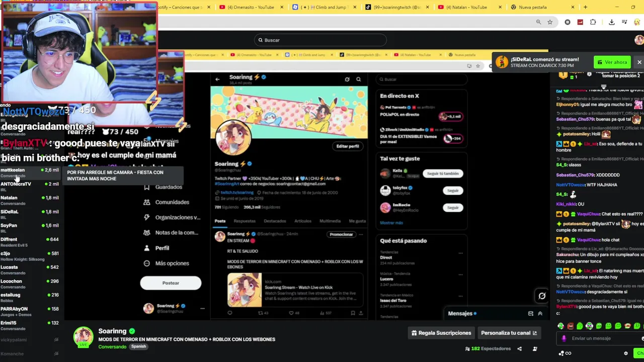Switch to Climb and Jump browser tab
The width and height of the screenshot is (644, 362).
(x=324, y=7)
